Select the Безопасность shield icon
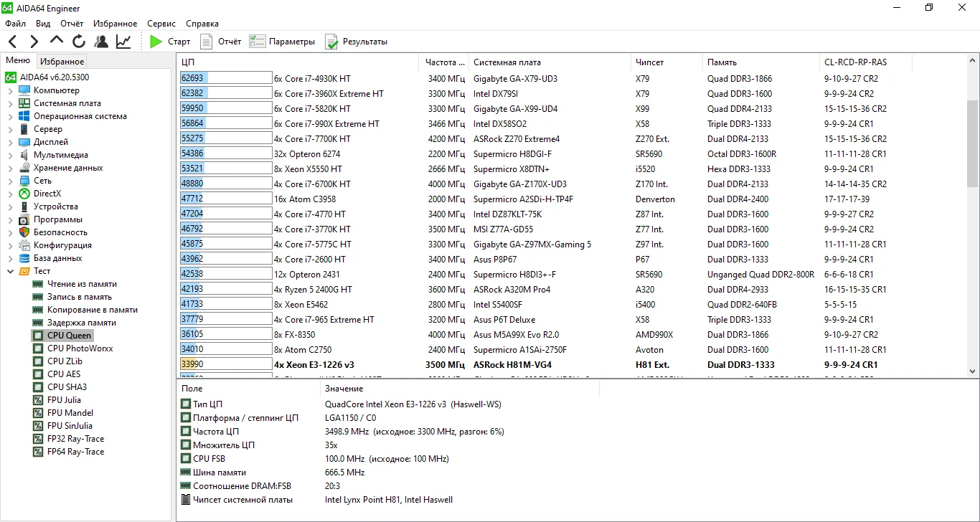The height and width of the screenshot is (522, 980). pyautogui.click(x=24, y=232)
